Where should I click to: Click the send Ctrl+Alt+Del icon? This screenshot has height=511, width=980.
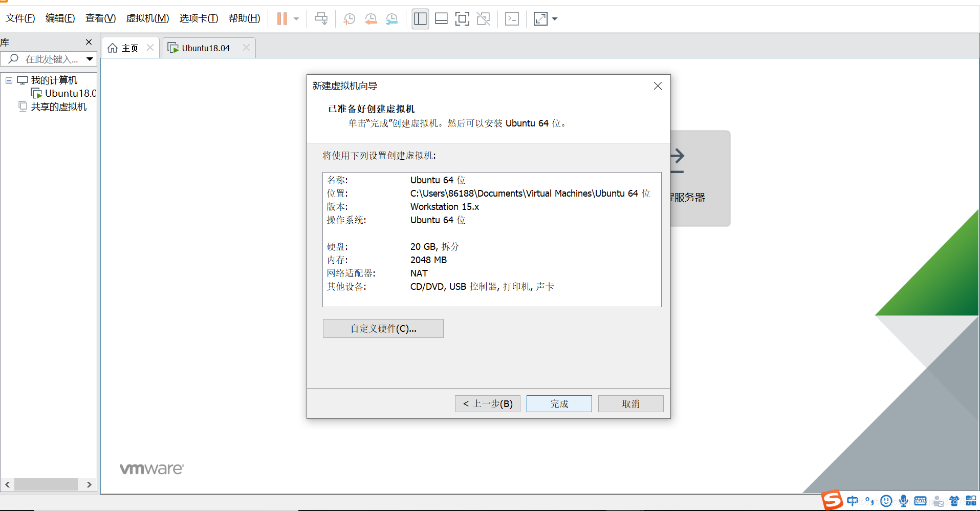(x=321, y=19)
